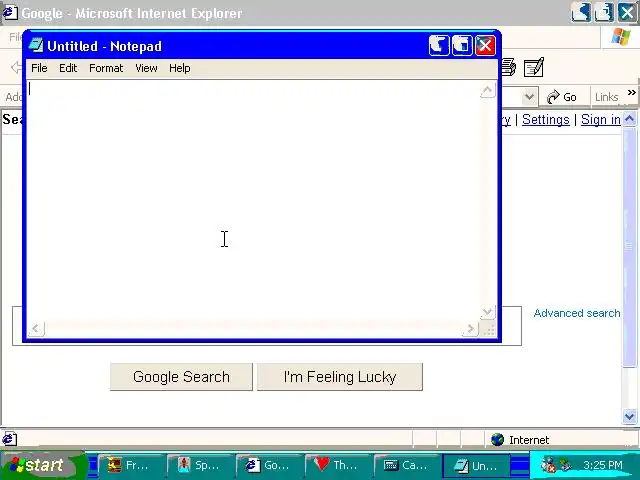
Task: Click the network connection tray icon
Action: point(566,465)
